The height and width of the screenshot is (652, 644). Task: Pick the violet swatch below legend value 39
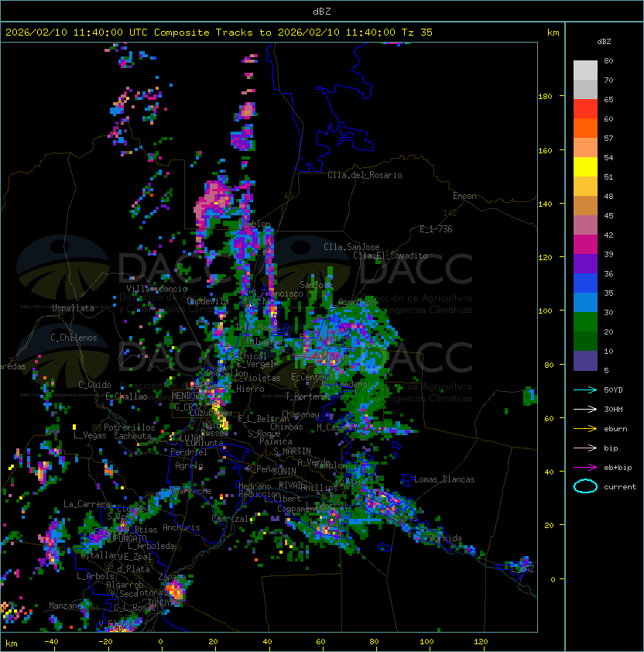tap(585, 263)
